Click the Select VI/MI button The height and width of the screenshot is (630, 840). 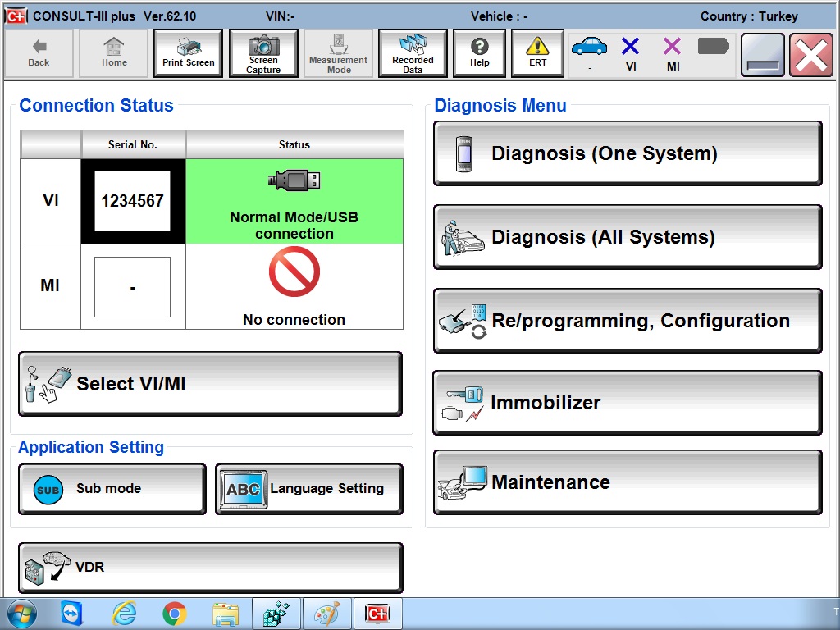(210, 384)
